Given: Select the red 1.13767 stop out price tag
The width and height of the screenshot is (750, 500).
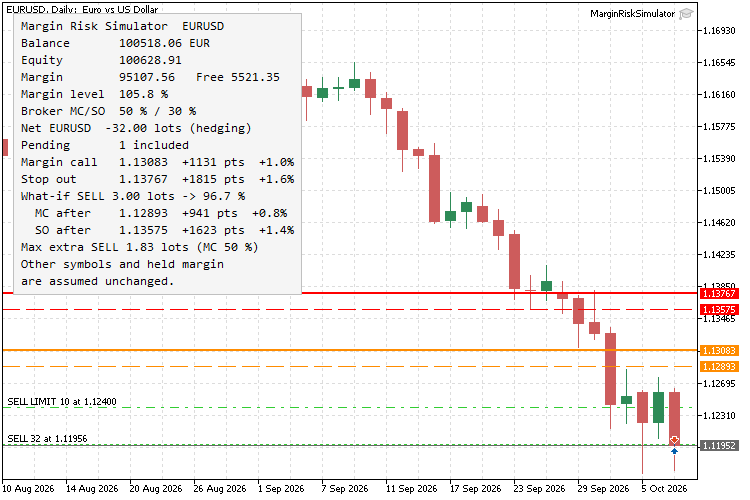Looking at the screenshot, I should tap(719, 293).
